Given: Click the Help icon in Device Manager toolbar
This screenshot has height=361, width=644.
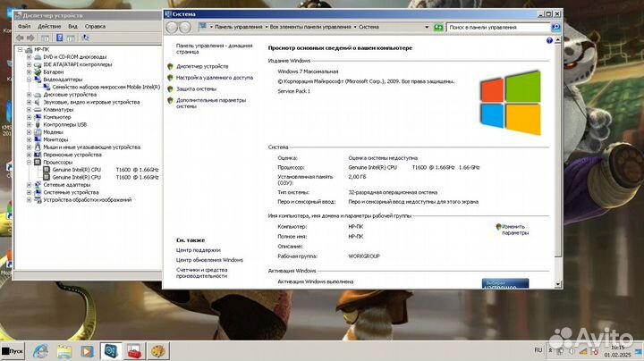Looking at the screenshot, I should click(x=60, y=38).
